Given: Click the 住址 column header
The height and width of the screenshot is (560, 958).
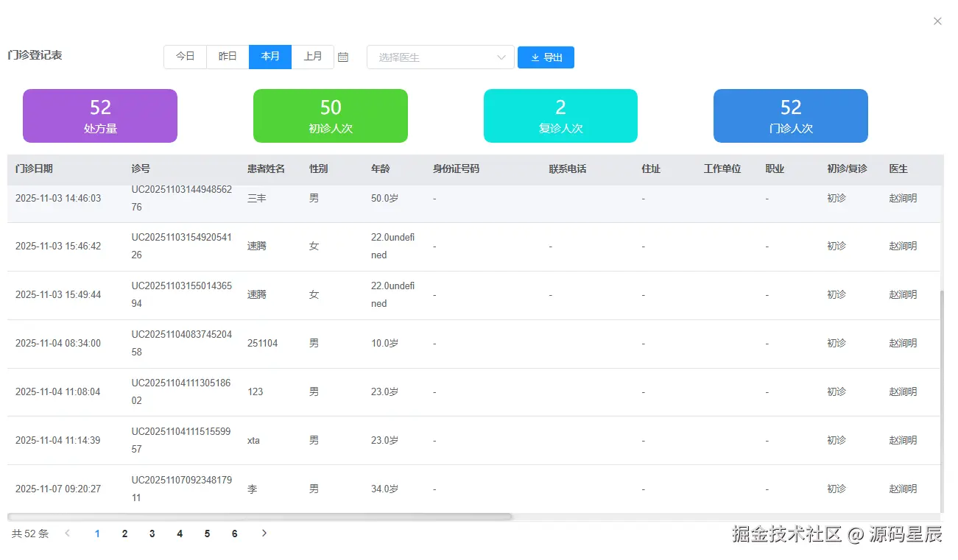Looking at the screenshot, I should coord(651,169).
